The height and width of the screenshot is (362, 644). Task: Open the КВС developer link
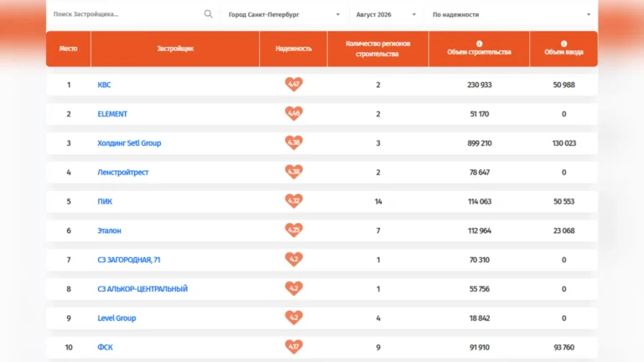104,85
